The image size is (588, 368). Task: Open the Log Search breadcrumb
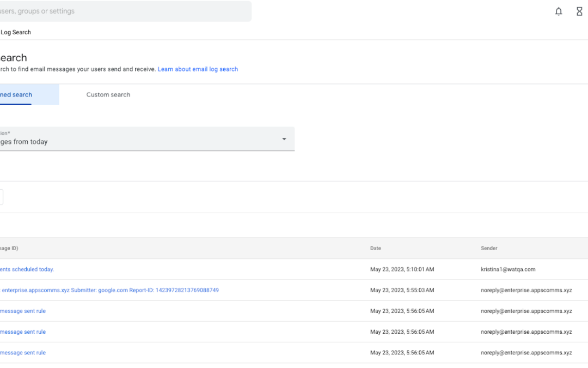(x=15, y=32)
